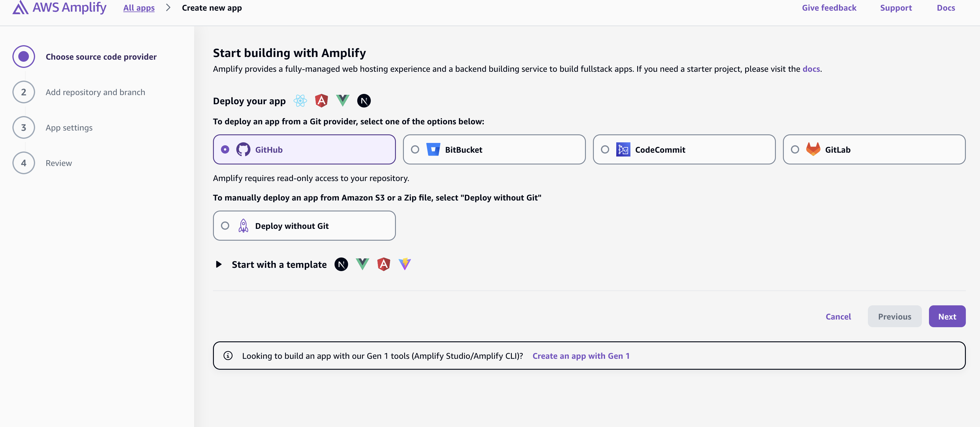Click Create an app with Gen 1
980x427 pixels.
tap(581, 356)
